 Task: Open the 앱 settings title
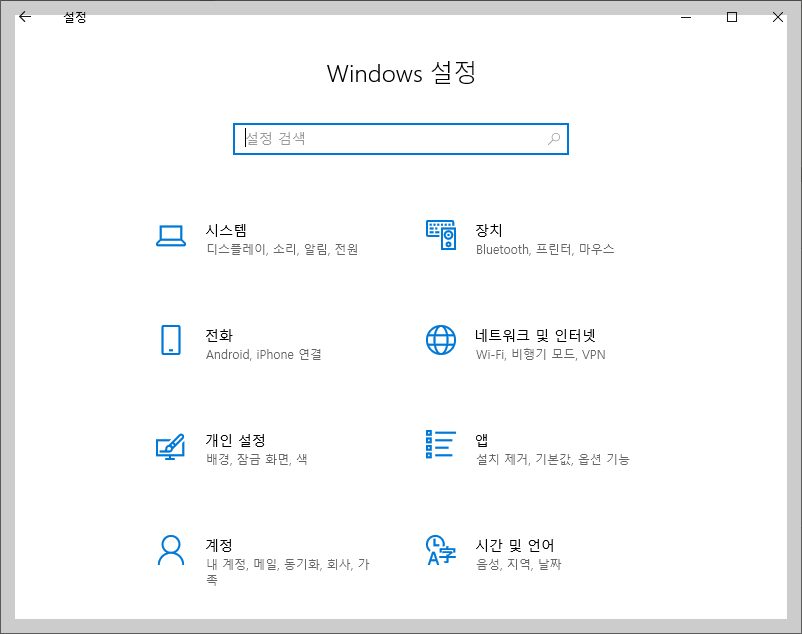click(482, 440)
